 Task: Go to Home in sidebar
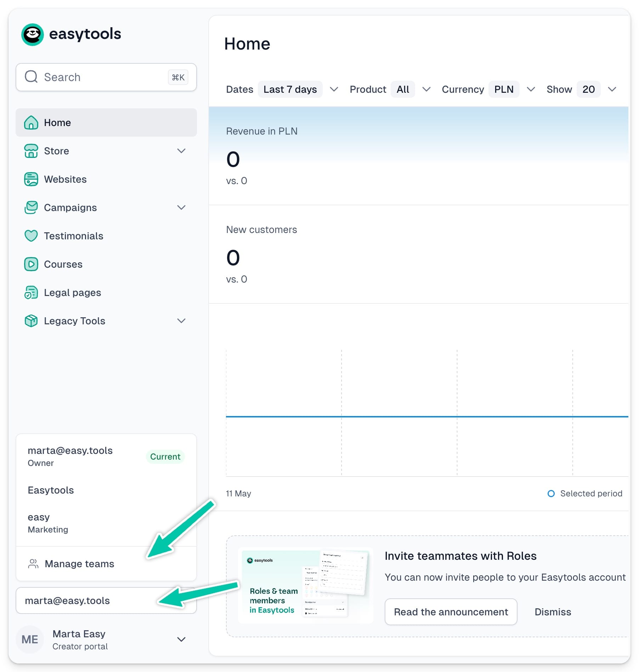click(106, 123)
